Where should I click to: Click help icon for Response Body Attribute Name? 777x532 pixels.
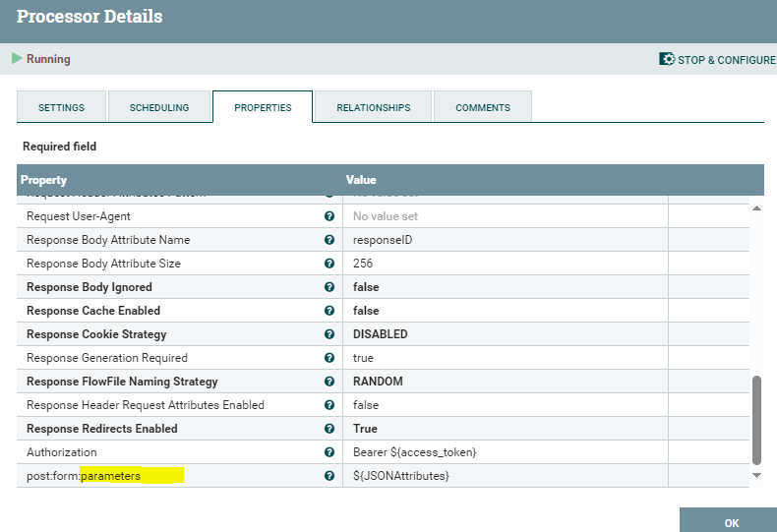point(329,240)
